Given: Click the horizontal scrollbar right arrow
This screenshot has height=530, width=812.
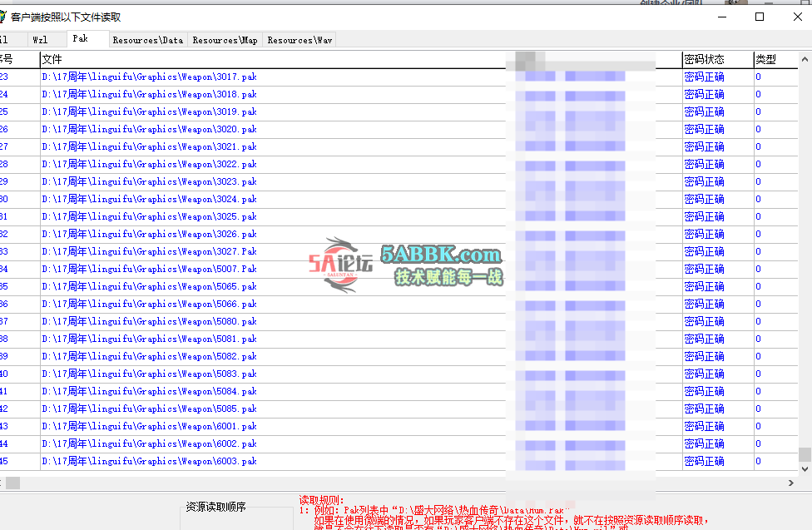Looking at the screenshot, I should (x=790, y=483).
